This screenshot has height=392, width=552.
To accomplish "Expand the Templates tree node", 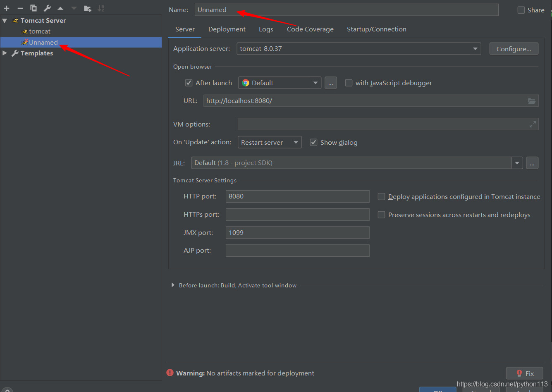I will click(5, 53).
